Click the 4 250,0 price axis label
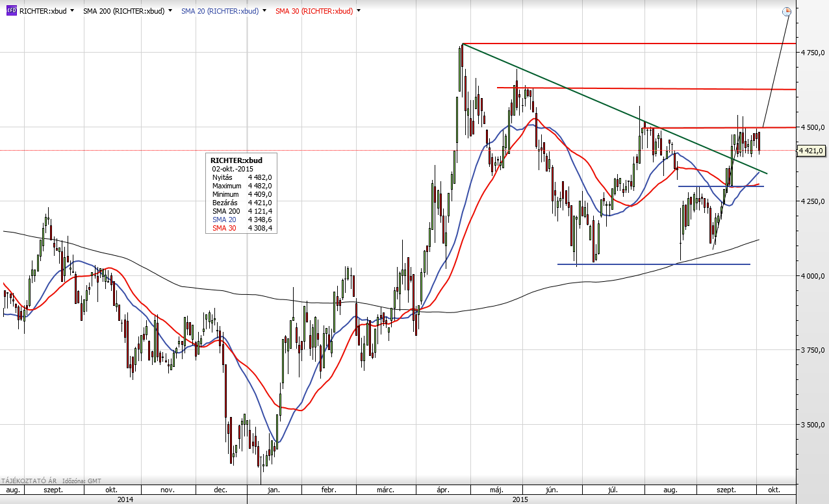 [812, 201]
